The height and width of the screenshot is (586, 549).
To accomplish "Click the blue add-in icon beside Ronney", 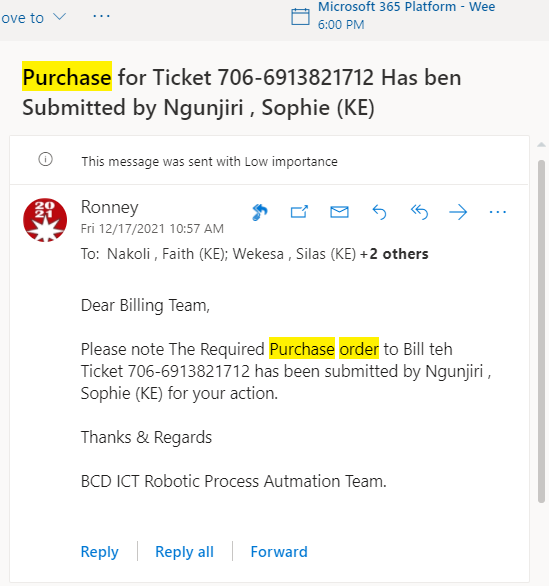I will click(x=260, y=212).
